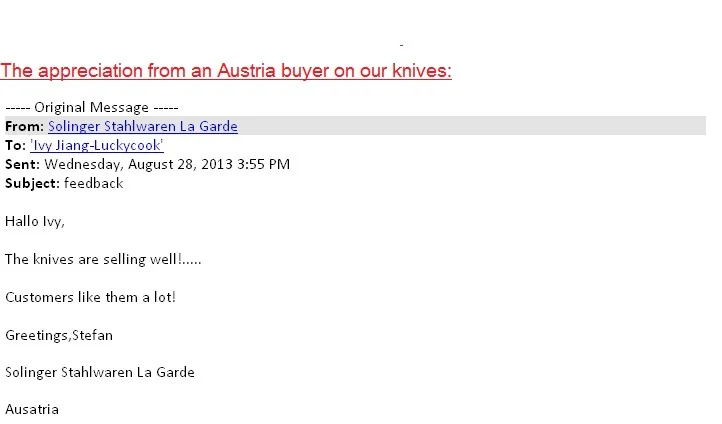
Task: Click the word 'knives:' in the heading
Action: pos(422,70)
